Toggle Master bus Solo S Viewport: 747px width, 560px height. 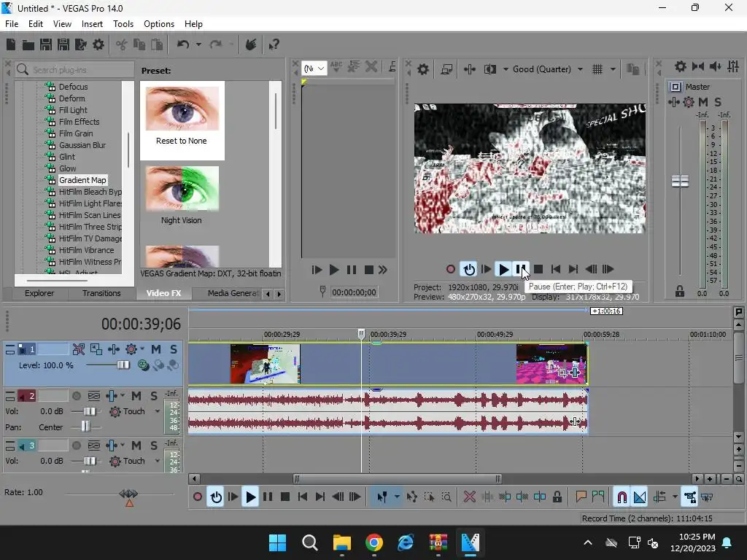coord(718,102)
